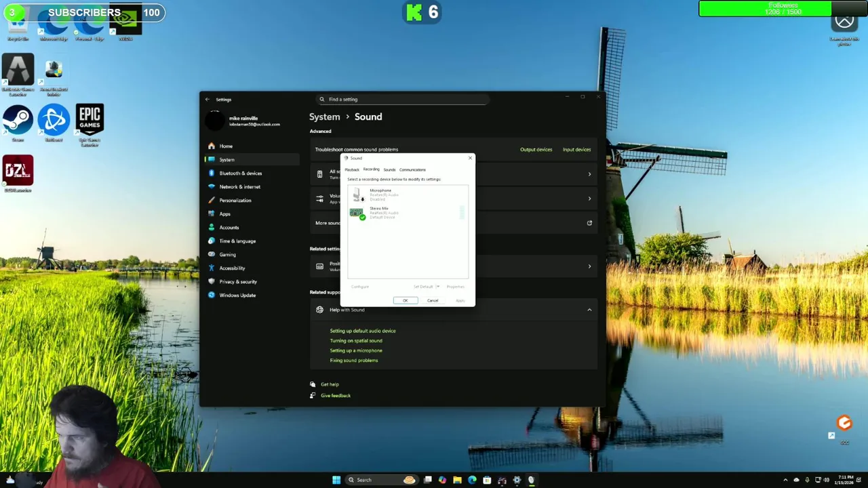Open the desktop game launcher with the A logo
The image size is (868, 488).
tap(18, 75)
